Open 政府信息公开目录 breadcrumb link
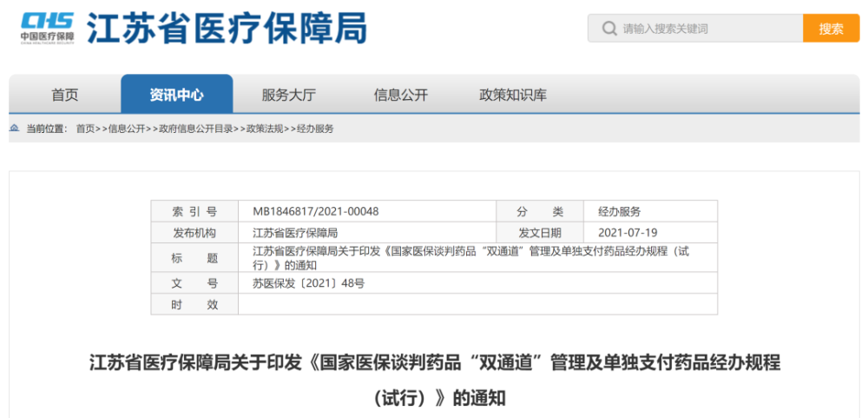The image size is (868, 418). pos(195,129)
